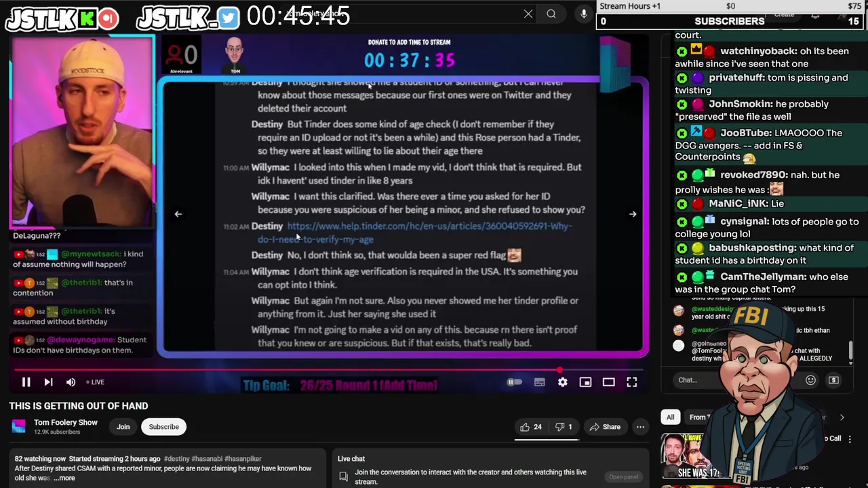868x488 pixels.
Task: Click the chat scrollbar
Action: tap(850, 351)
